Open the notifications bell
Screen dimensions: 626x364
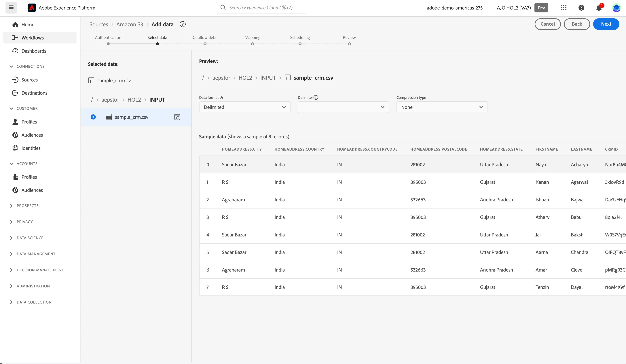click(599, 8)
